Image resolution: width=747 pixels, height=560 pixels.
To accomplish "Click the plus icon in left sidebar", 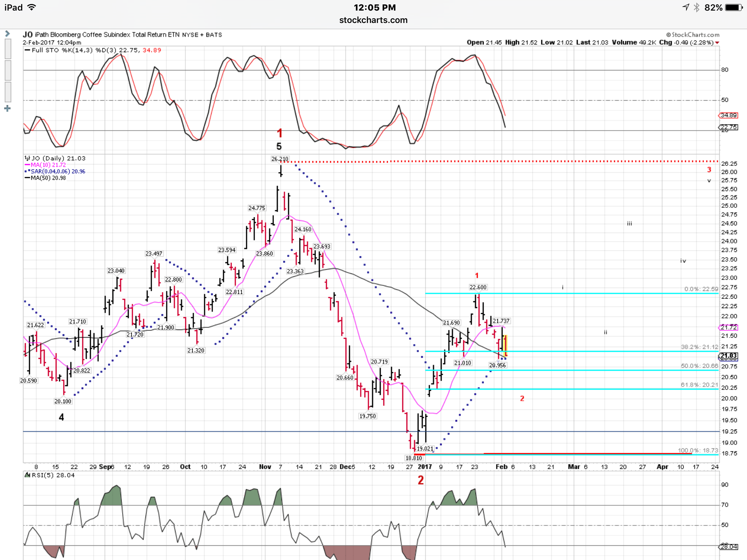I will click(7, 109).
